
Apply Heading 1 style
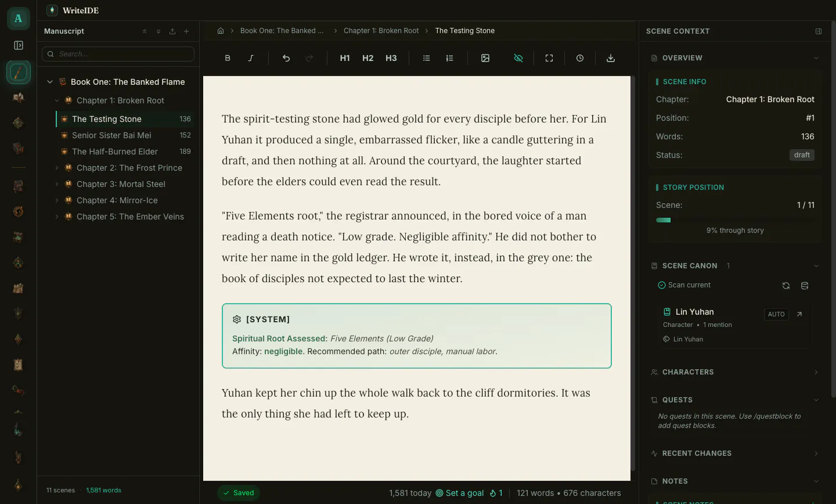pos(345,58)
